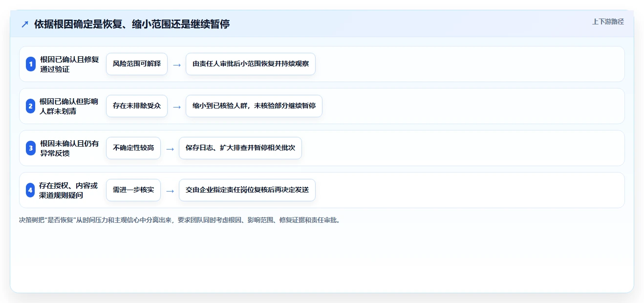Viewport: 644px width, 303px height.
Task: Click the text 存在授权、内容或渠道规则疑问
Action: point(68,190)
